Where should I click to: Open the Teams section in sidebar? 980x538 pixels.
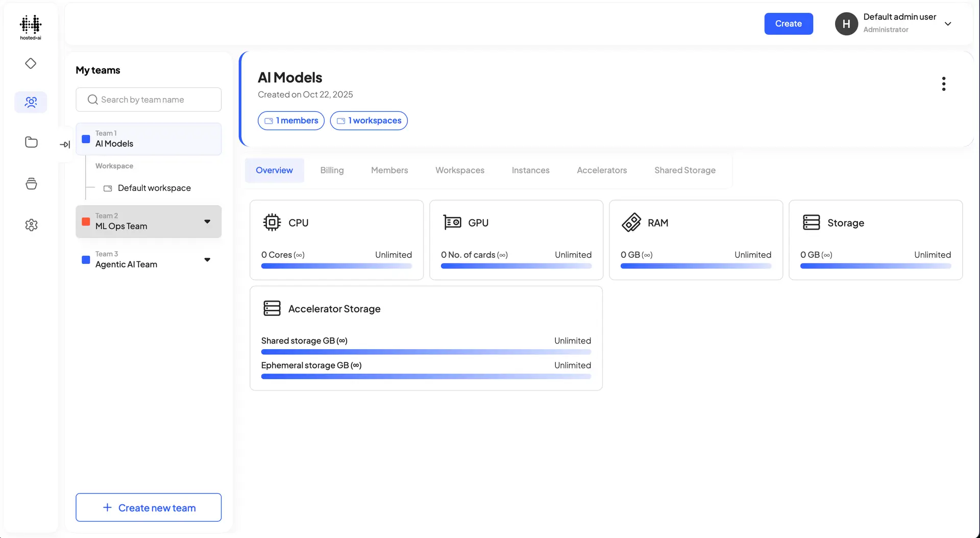[31, 102]
